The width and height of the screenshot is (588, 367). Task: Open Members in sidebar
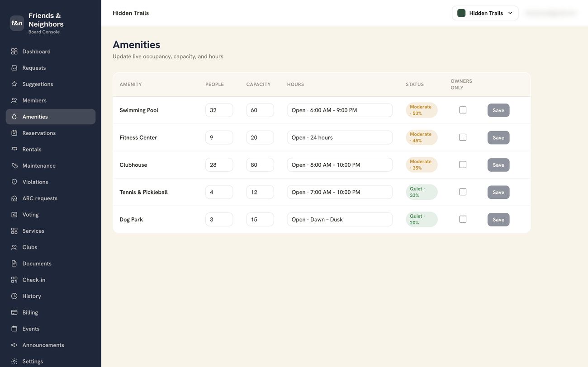tap(51, 100)
